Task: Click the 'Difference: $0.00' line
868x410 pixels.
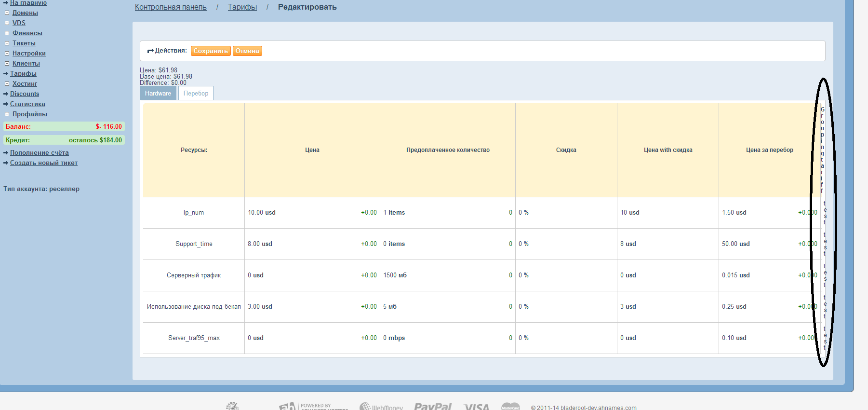Action: point(163,83)
